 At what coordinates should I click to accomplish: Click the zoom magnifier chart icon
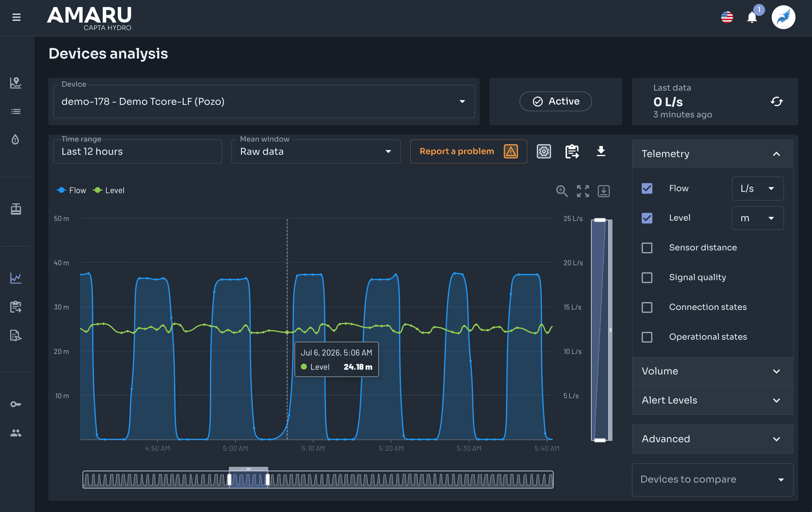point(562,191)
